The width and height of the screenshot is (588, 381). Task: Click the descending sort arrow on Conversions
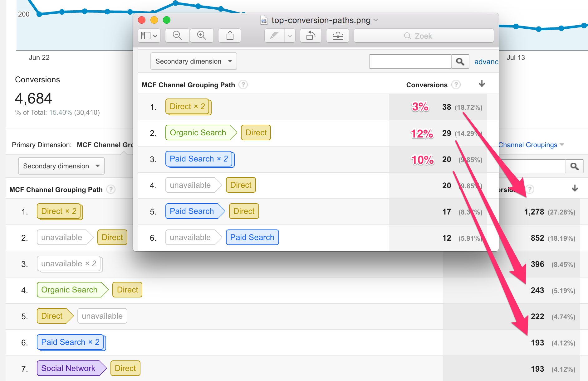coord(482,84)
